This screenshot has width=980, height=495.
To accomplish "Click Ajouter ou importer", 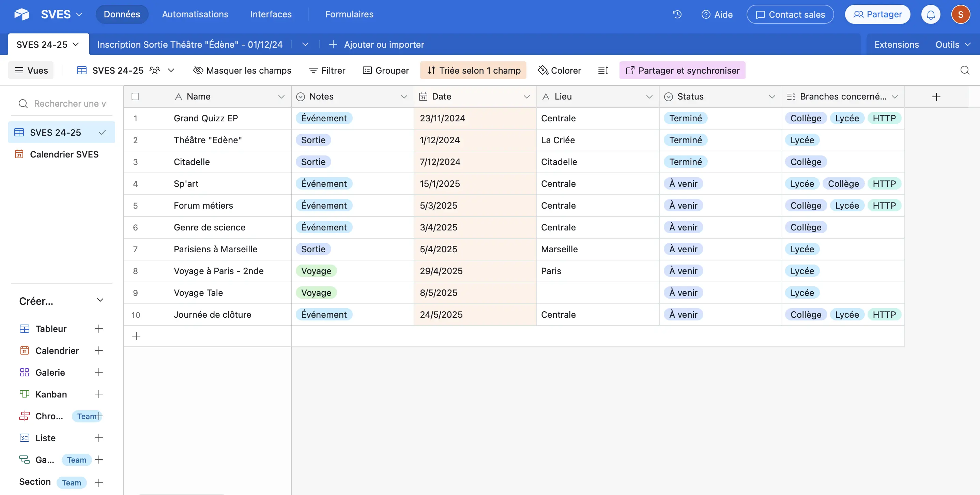I will (376, 45).
